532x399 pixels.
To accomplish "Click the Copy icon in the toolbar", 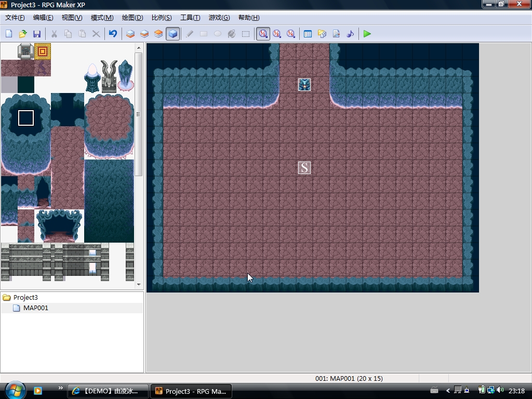I will coord(68,34).
